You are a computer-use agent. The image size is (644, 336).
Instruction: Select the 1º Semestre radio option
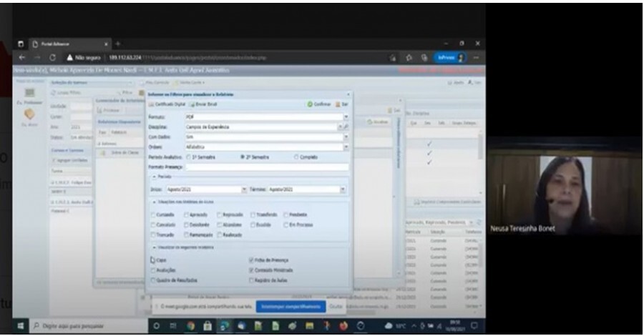point(189,157)
